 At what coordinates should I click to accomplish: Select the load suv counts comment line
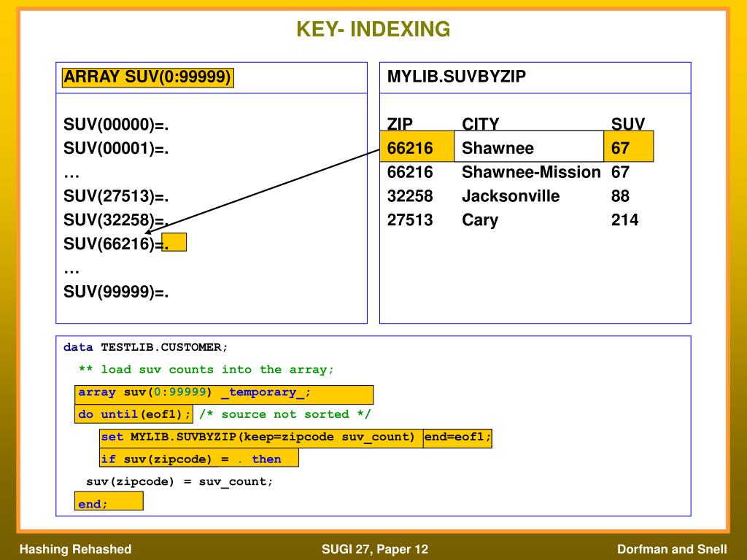(x=206, y=370)
